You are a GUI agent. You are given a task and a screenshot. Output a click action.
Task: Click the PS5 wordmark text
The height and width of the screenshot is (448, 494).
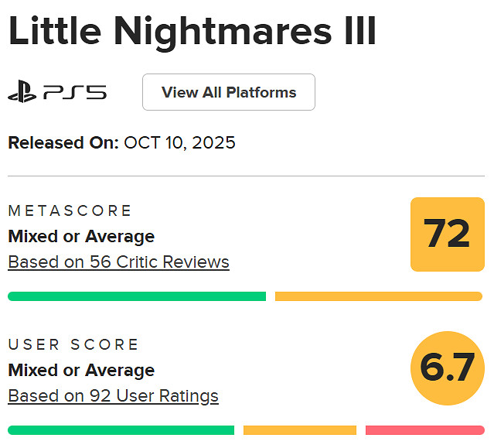coord(75,93)
